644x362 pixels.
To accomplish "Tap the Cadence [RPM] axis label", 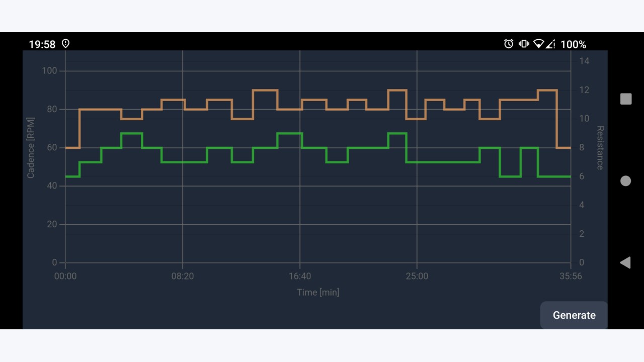I will (31, 148).
